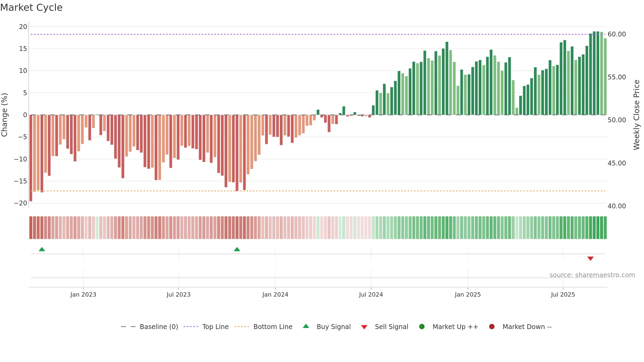Viewport: 644px width, 362px height.
Task: Click the 60.00 price axis label
Action: (x=617, y=34)
